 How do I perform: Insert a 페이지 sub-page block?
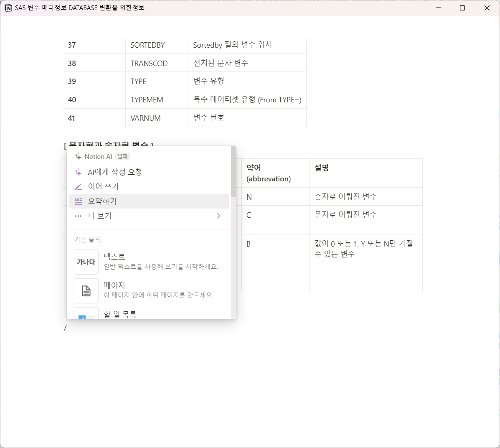(x=149, y=291)
